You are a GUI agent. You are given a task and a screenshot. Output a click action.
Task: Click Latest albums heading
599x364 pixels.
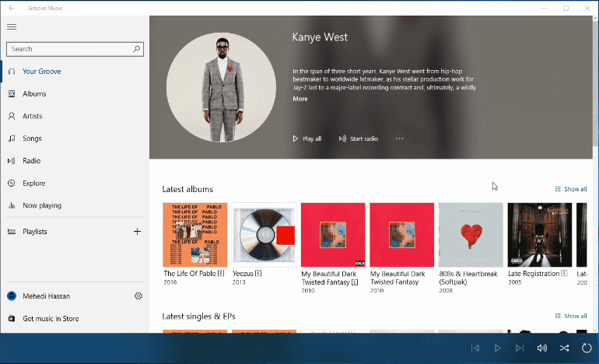[187, 189]
